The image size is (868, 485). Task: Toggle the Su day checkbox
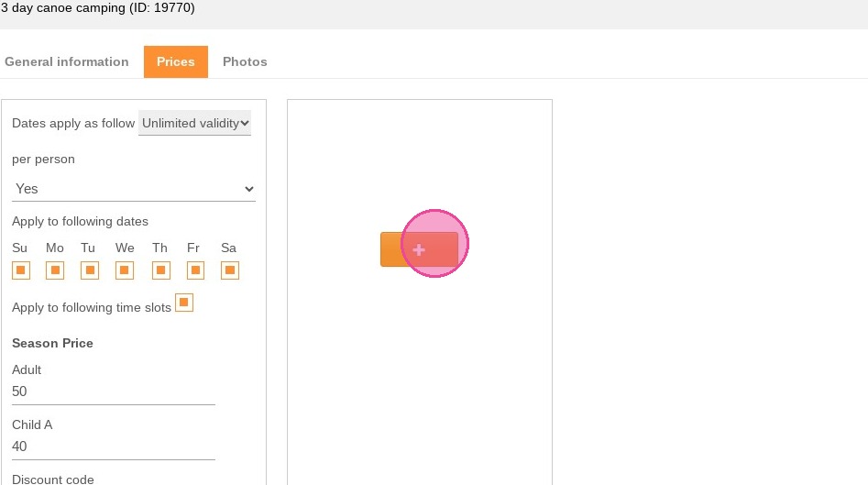[x=21, y=270]
